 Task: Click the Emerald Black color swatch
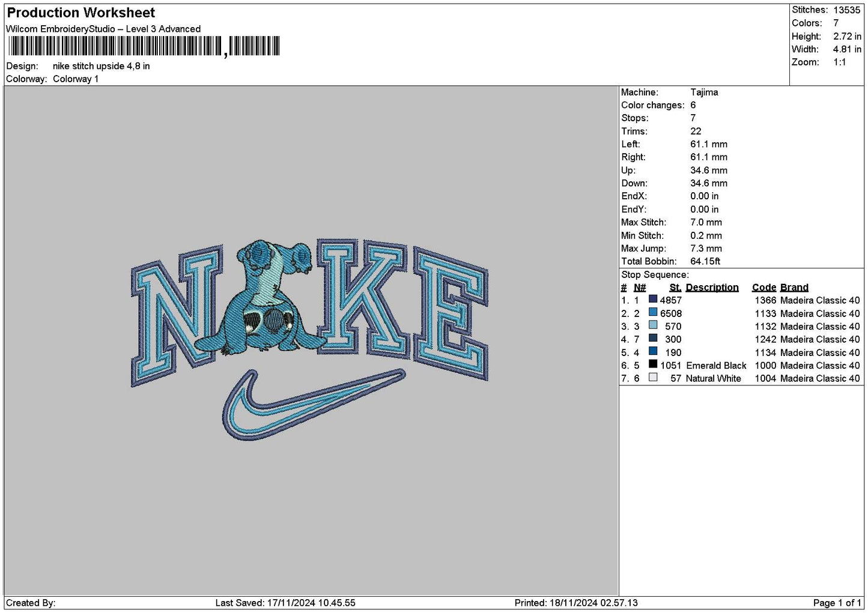pyautogui.click(x=653, y=365)
